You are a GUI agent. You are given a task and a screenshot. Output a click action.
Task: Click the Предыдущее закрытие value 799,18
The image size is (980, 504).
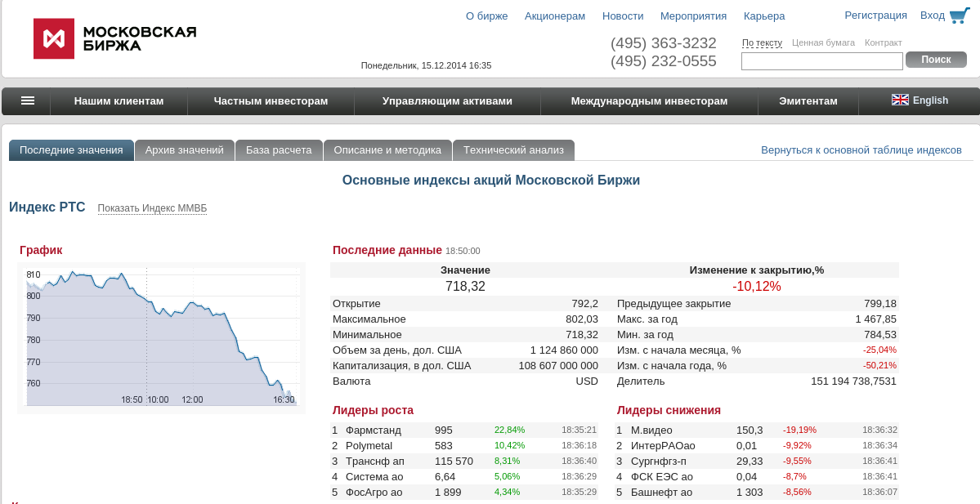point(880,304)
